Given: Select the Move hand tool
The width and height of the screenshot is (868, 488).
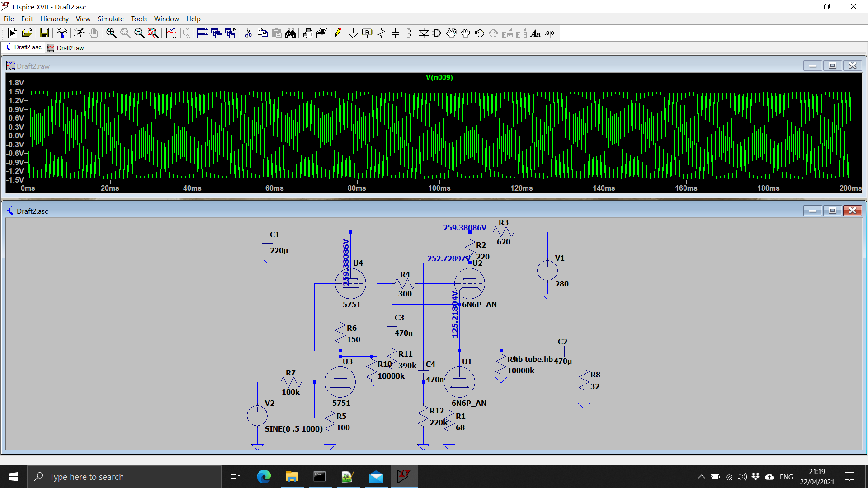Looking at the screenshot, I should point(452,33).
